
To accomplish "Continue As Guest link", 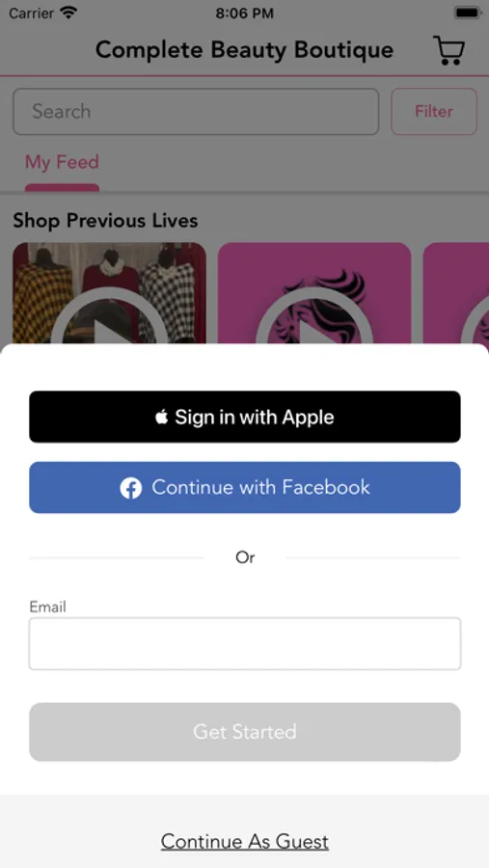I will (245, 841).
